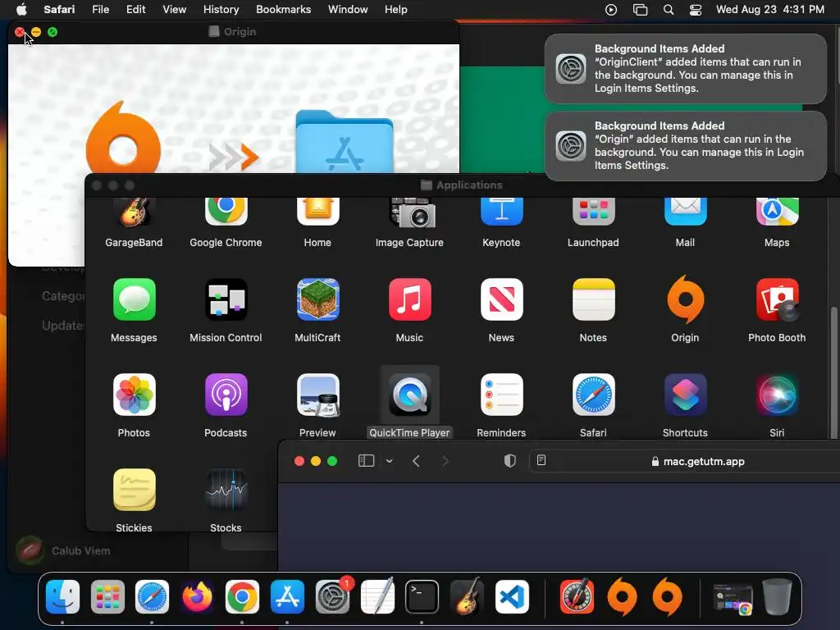Screen dimensions: 840x630
Task: Open System Settings from the Dock
Action: pos(333,597)
